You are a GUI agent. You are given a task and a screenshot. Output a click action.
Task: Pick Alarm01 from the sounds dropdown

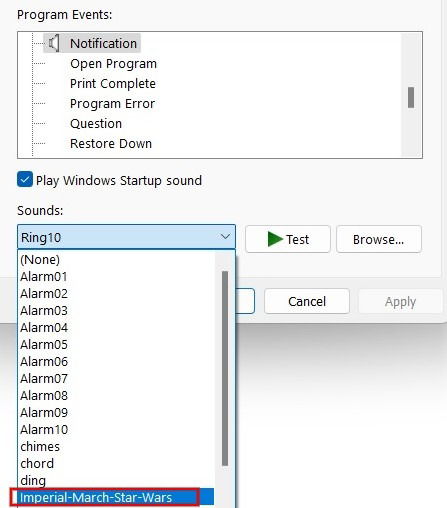[44, 276]
